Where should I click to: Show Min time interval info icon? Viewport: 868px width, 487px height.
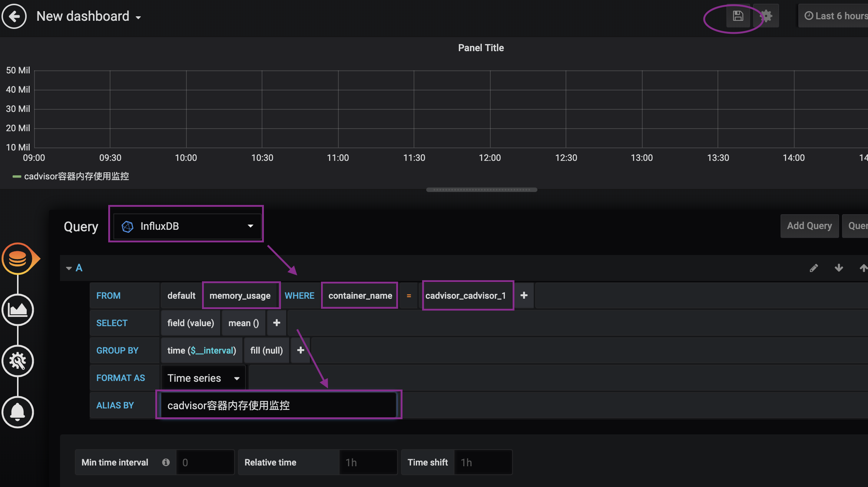pyautogui.click(x=166, y=462)
